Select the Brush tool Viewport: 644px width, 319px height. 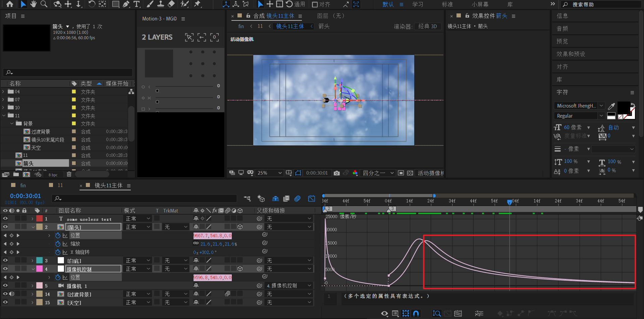(150, 4)
